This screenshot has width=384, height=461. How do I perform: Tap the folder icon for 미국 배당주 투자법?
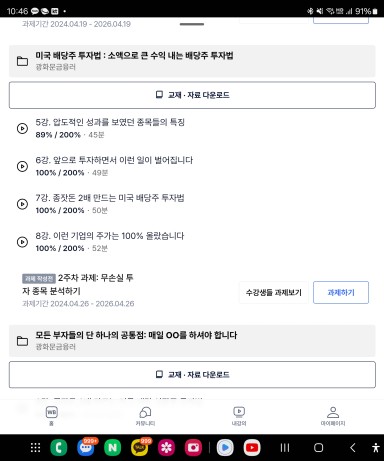click(x=22, y=61)
